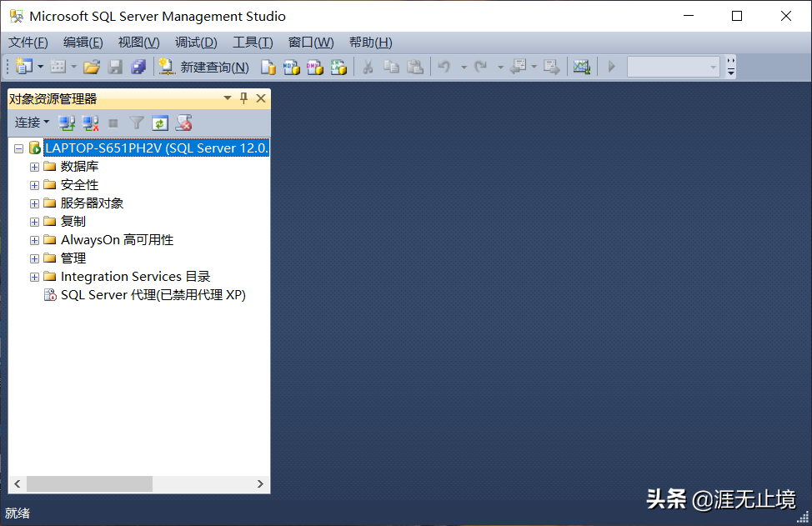This screenshot has height=526, width=812.
Task: Open the 编辑(E) menu
Action: tap(83, 42)
